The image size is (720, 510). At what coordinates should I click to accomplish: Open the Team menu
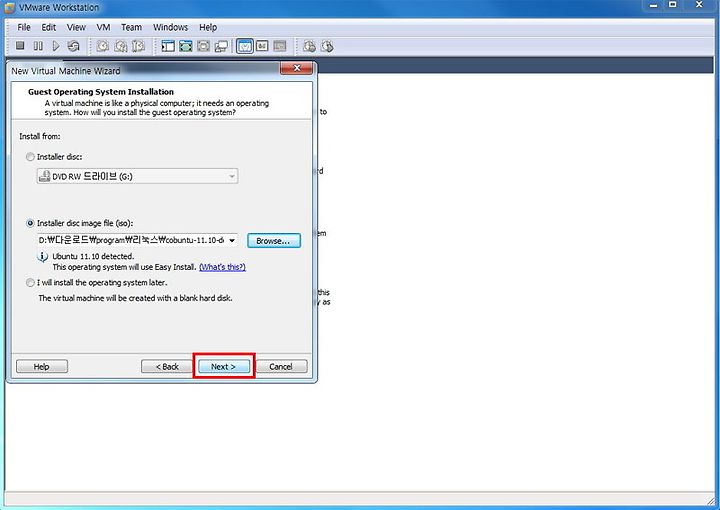point(131,28)
